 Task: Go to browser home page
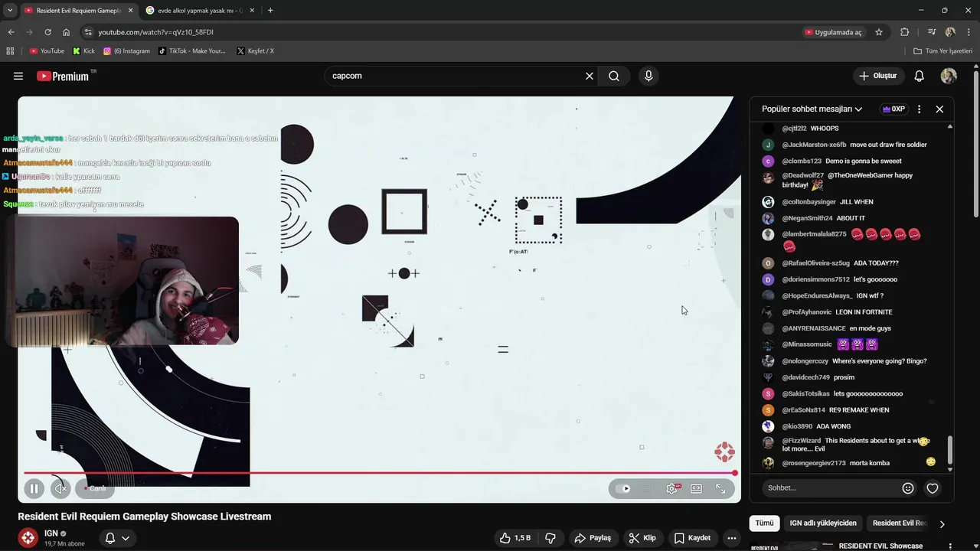click(x=67, y=32)
